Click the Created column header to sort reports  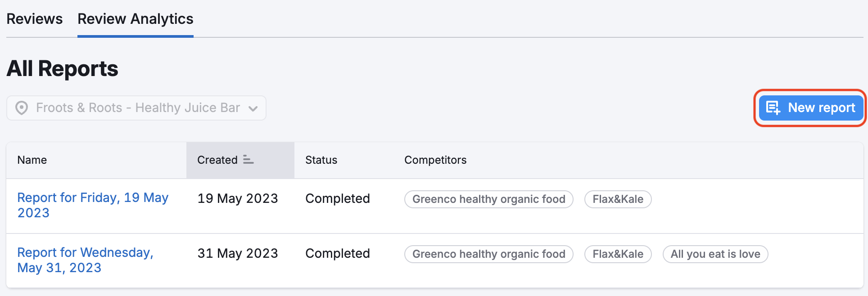pyautogui.click(x=217, y=160)
